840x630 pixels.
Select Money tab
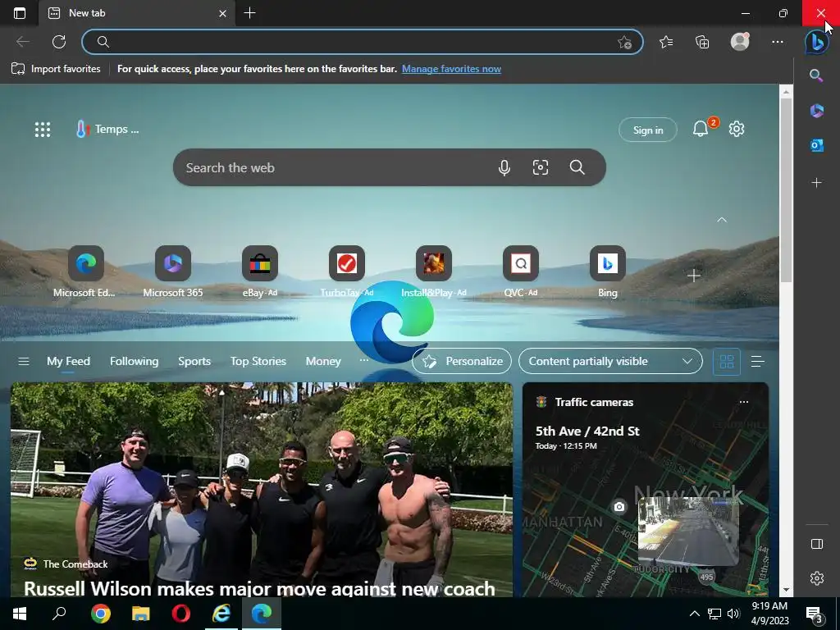323,362
